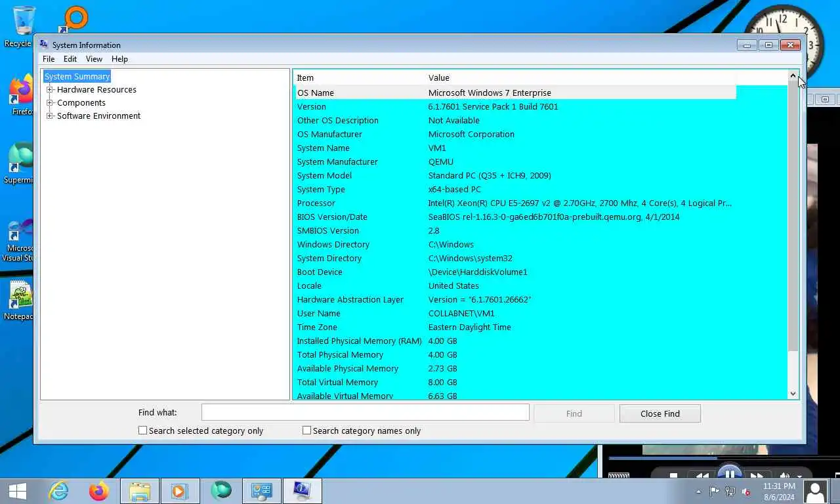Click the Find button
Image resolution: width=840 pixels, height=504 pixels.
point(574,413)
